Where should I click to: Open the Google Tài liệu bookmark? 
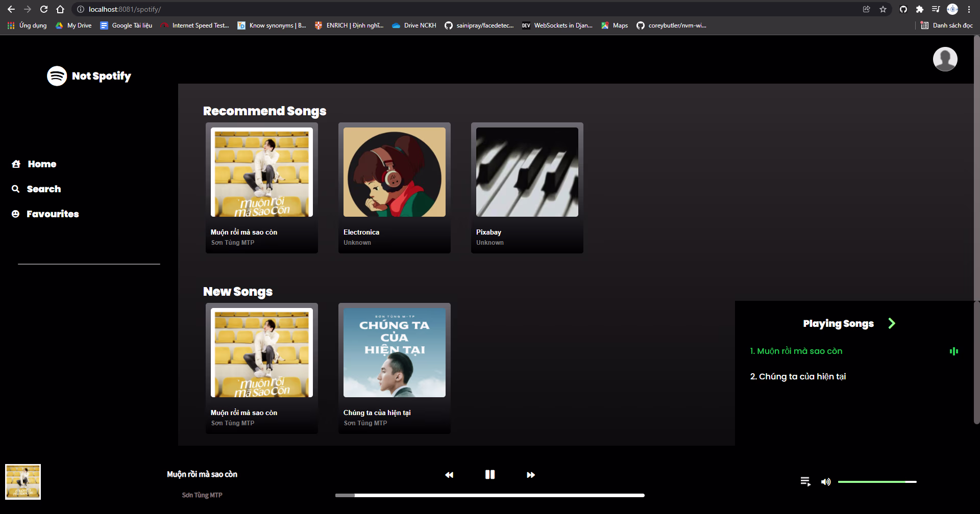tap(126, 25)
